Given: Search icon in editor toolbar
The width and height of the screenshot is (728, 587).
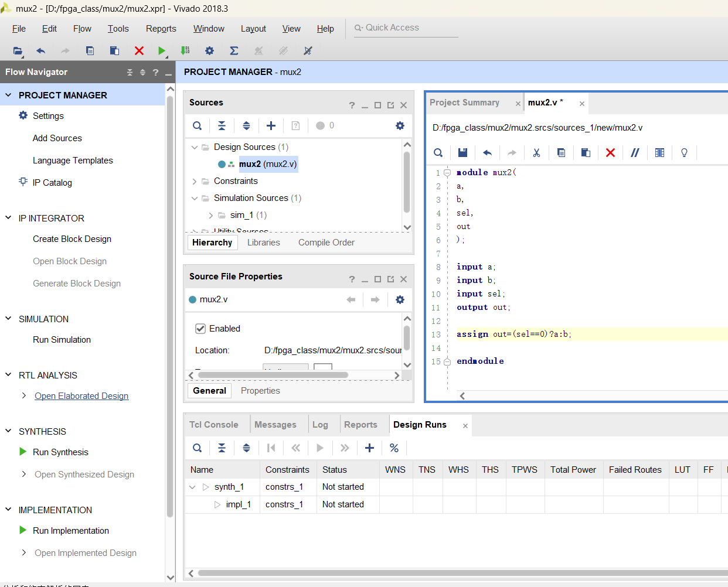Looking at the screenshot, I should coord(438,152).
